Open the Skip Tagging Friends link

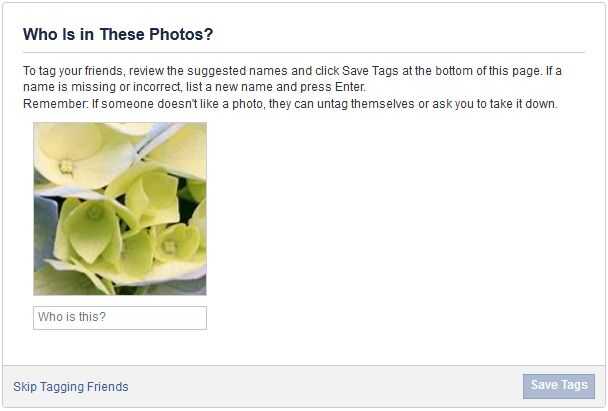tap(71, 387)
